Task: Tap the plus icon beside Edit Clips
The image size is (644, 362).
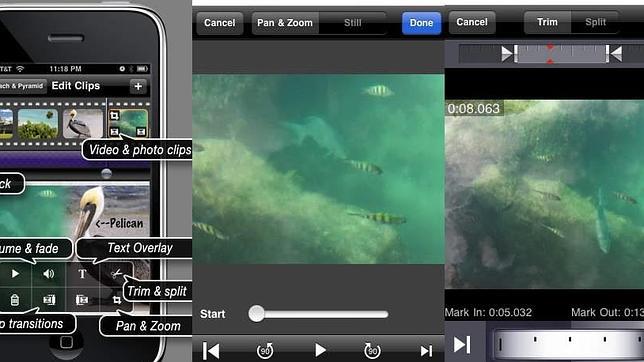Action: (x=138, y=86)
